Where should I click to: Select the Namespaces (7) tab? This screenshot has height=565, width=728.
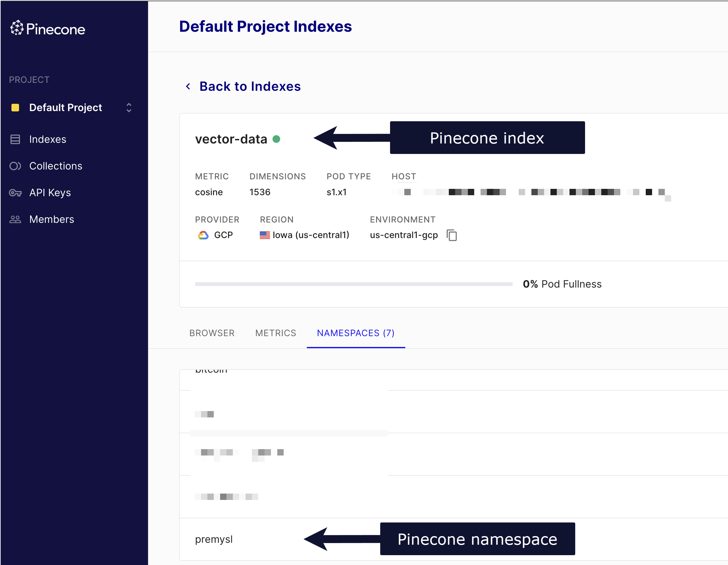click(x=356, y=333)
